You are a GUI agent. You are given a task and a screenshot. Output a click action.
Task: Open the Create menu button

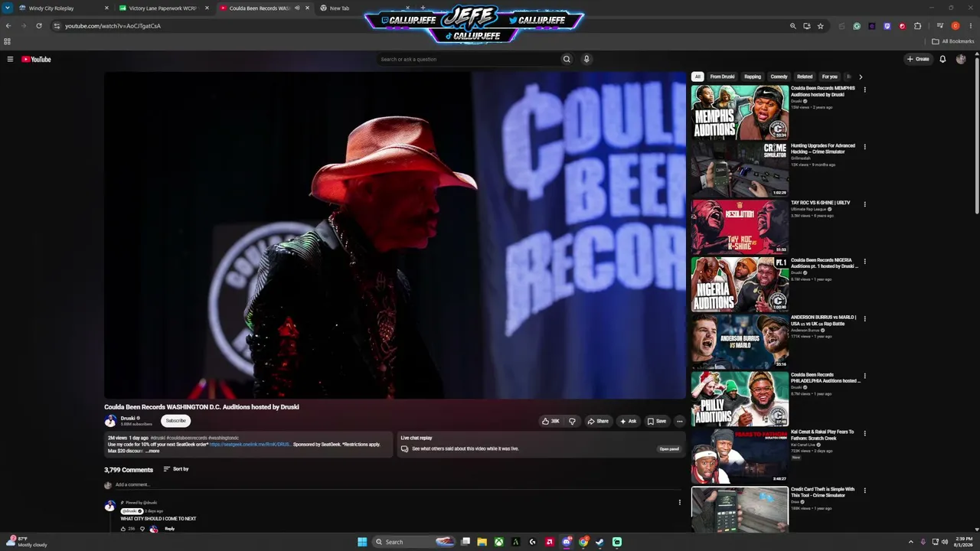tap(918, 59)
